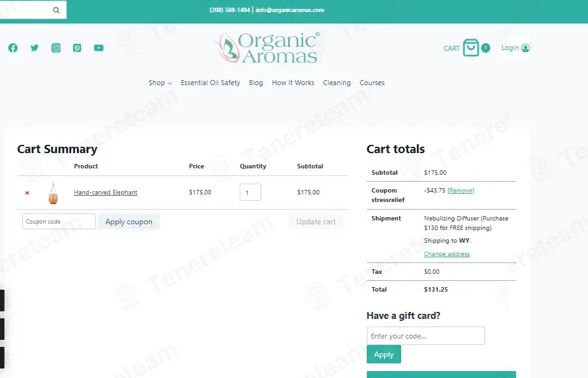This screenshot has width=588, height=378.
Task: Click the Coupon code input field
Action: tap(59, 222)
